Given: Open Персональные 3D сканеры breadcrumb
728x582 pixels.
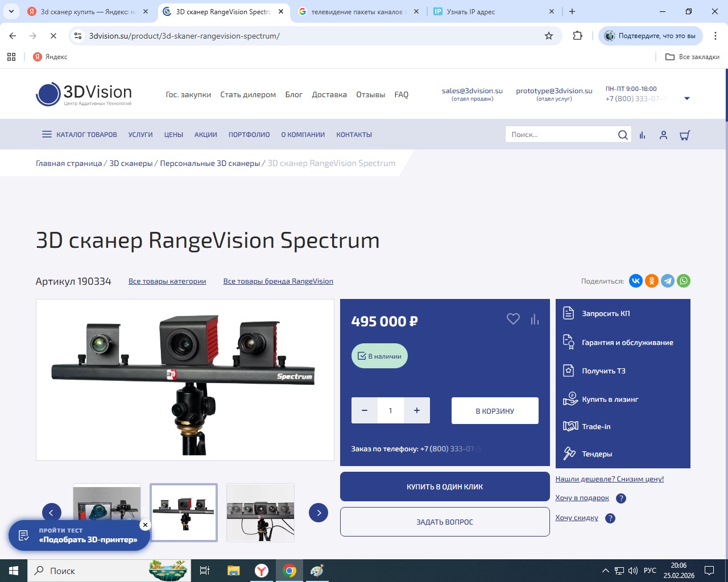Looking at the screenshot, I should pos(210,163).
